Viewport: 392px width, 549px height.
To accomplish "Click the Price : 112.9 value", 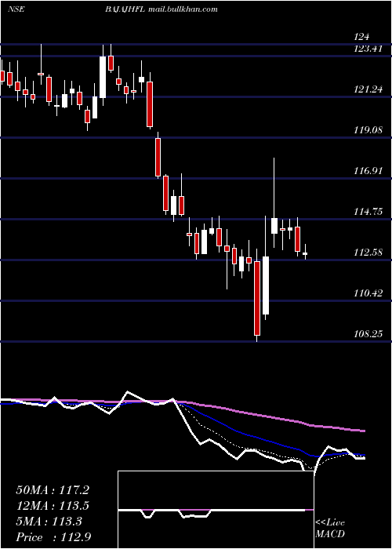I will [53, 537].
